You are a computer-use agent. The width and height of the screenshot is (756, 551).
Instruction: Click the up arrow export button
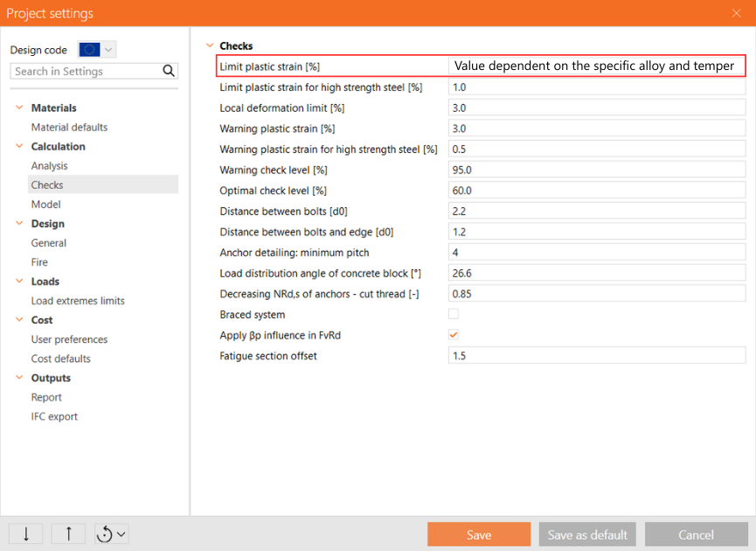68,534
